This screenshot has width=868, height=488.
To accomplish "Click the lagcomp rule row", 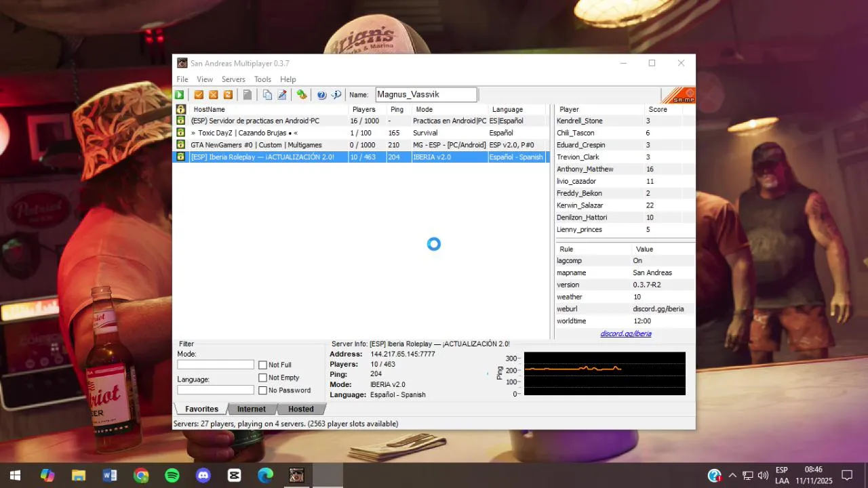I will pos(625,261).
